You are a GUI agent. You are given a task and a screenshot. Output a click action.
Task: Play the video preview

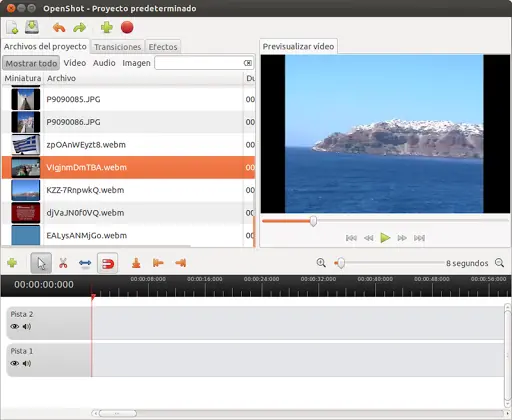pos(385,238)
